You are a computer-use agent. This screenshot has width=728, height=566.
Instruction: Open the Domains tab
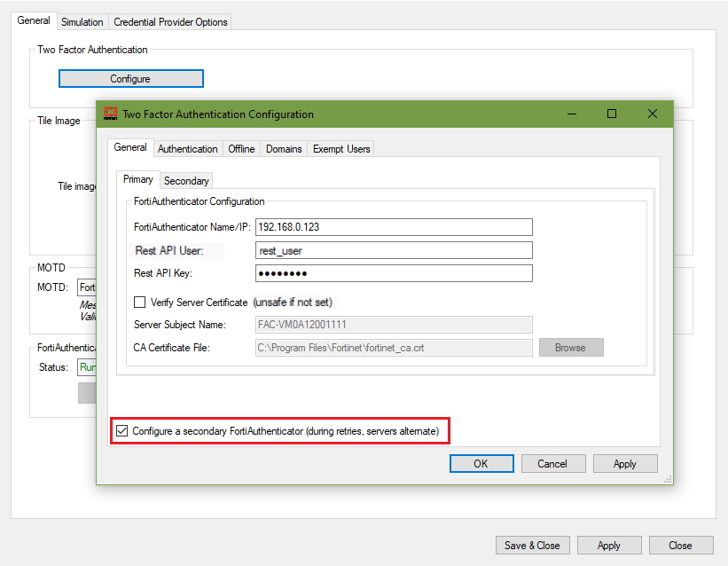[284, 148]
